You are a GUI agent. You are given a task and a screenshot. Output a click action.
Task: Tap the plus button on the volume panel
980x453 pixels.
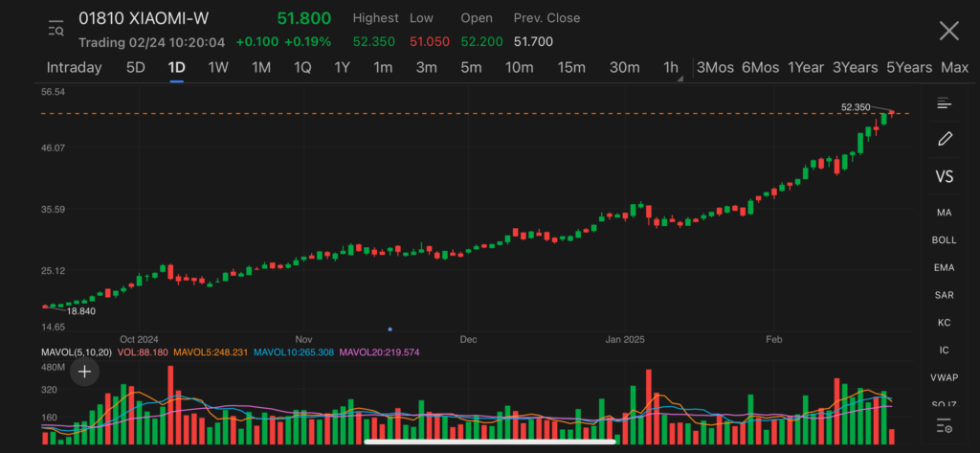coord(84,371)
